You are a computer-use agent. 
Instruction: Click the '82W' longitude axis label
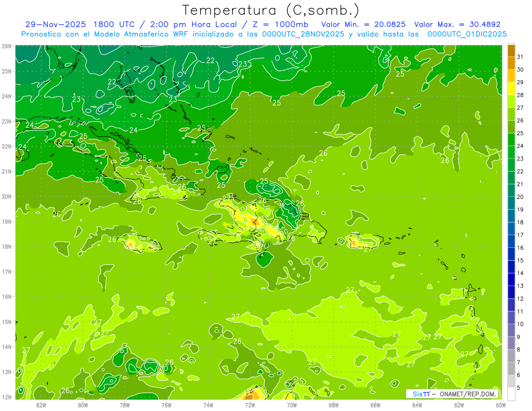[41, 405]
